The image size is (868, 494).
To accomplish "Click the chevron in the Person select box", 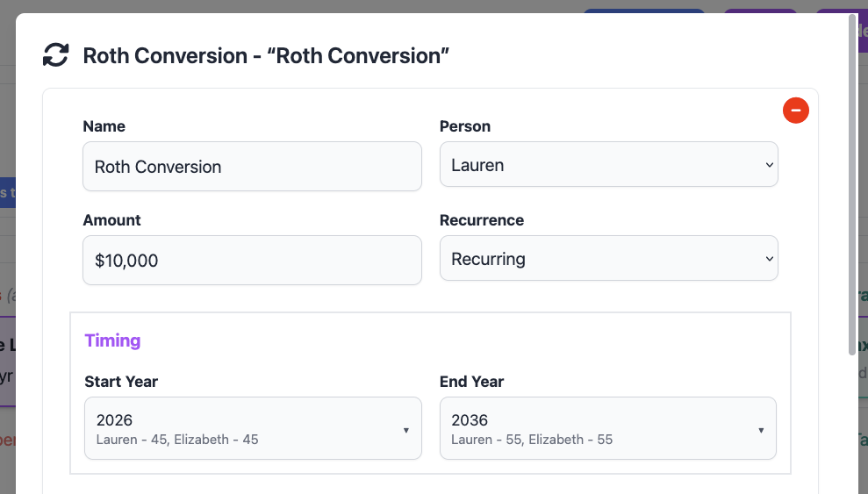I will [769, 165].
